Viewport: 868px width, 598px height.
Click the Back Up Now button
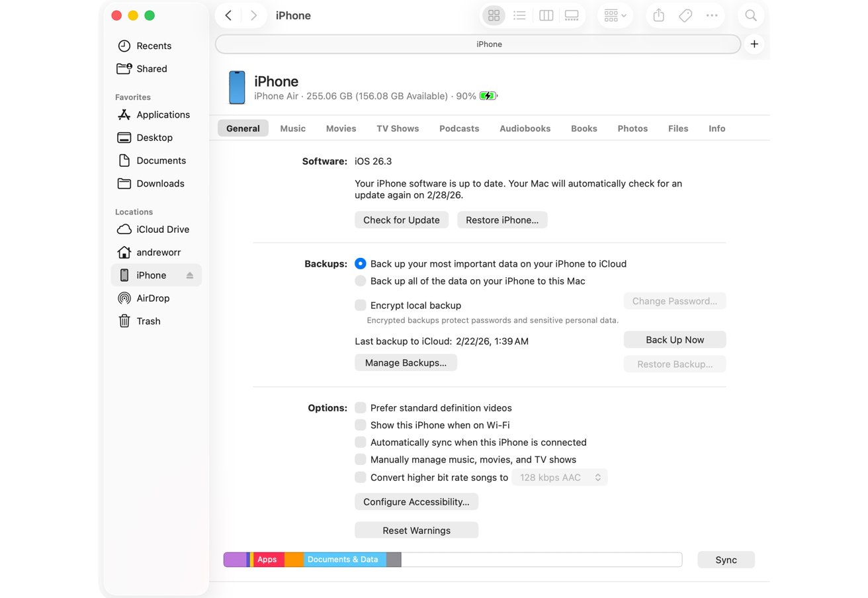point(675,340)
